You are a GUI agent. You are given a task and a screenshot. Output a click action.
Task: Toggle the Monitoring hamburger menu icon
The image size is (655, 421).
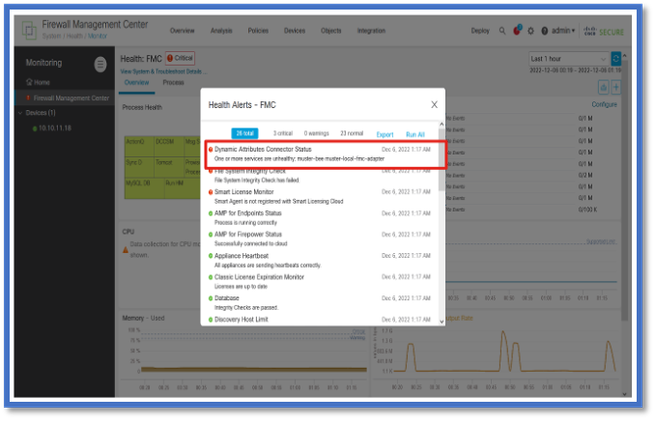[x=100, y=64]
